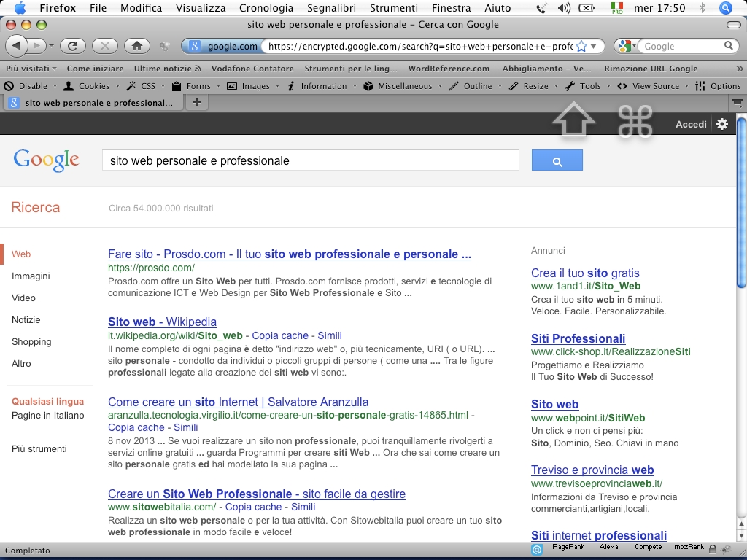The width and height of the screenshot is (747, 560).
Task: Click the Più strumenti link
Action: (x=39, y=449)
